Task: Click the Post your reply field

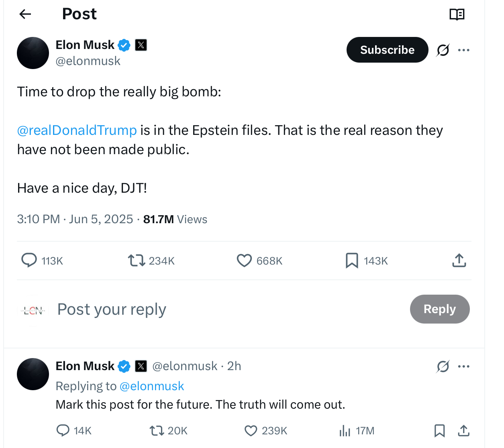Action: (x=112, y=309)
